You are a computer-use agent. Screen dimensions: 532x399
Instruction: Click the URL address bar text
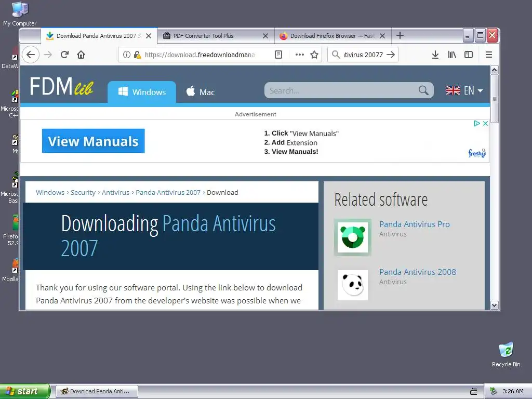[x=199, y=55]
